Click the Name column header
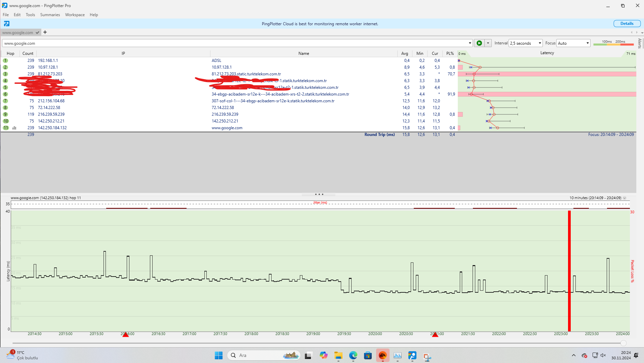The height and width of the screenshot is (363, 644). coord(304,53)
